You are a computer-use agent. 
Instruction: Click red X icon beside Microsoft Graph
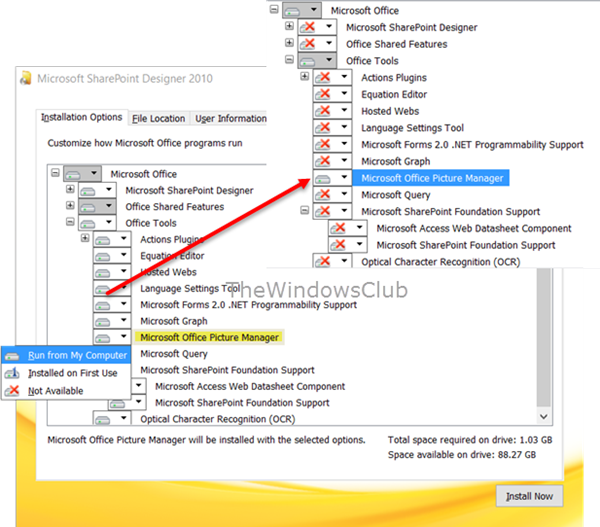[x=323, y=161]
